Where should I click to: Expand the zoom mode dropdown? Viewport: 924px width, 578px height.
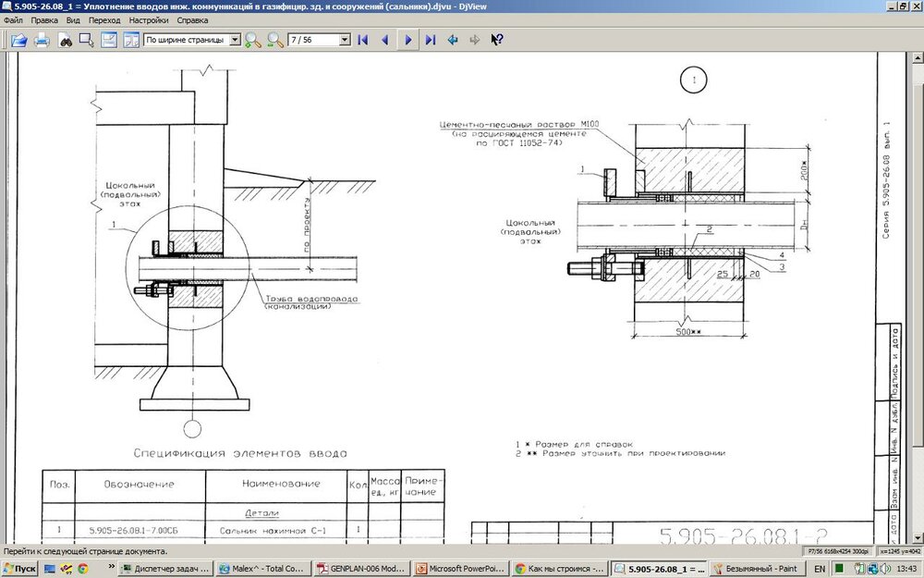pos(235,40)
